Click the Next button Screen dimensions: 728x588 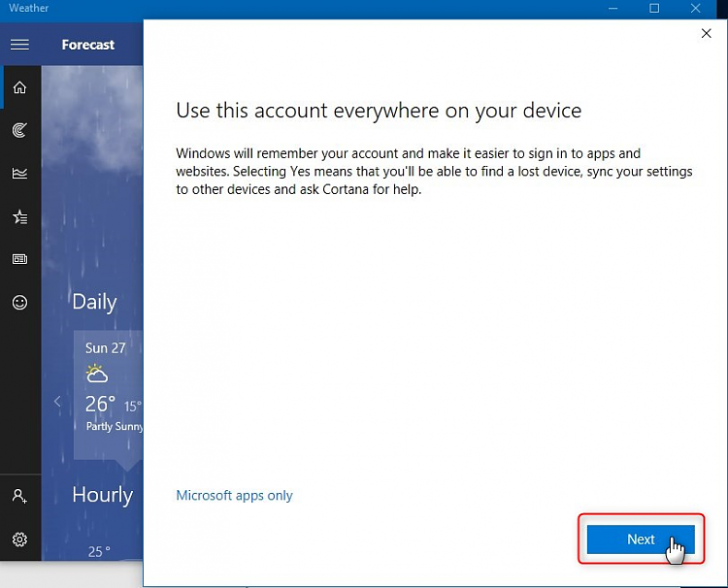click(641, 539)
